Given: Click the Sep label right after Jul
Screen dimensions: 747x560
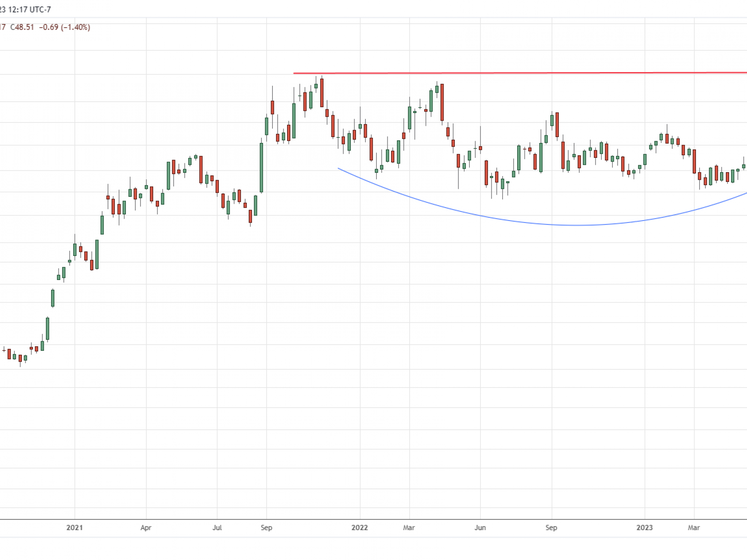Looking at the screenshot, I should click(x=266, y=528).
